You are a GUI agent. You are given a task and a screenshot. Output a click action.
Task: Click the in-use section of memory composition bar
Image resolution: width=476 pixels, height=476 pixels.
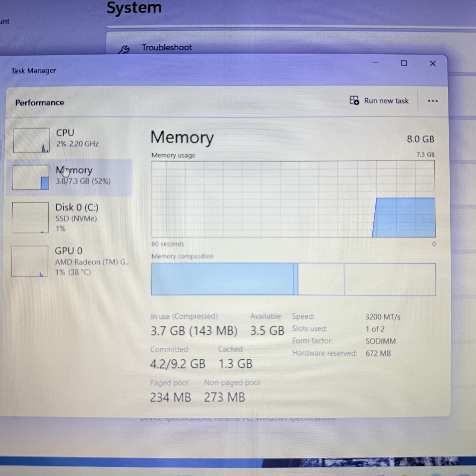point(222,279)
